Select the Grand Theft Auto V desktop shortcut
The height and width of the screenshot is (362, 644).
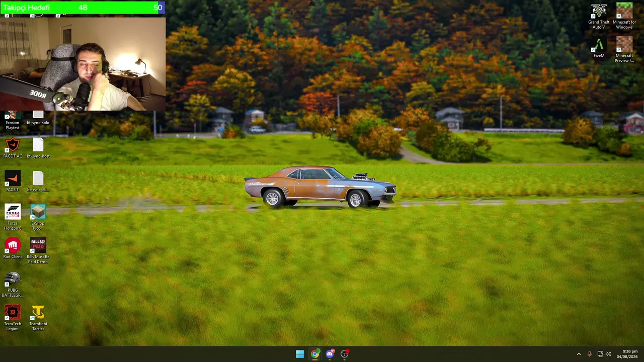(599, 17)
